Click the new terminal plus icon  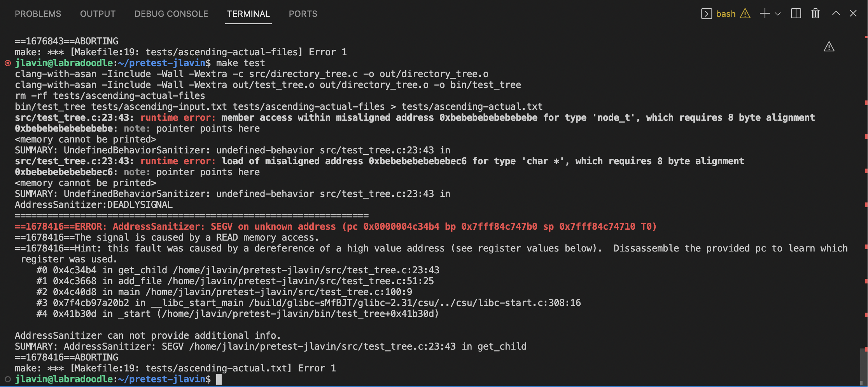[765, 14]
